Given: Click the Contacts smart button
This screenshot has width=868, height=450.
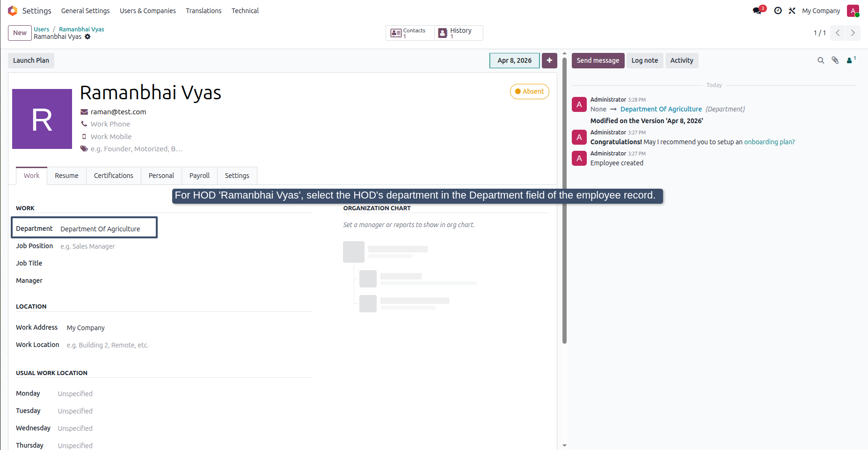Looking at the screenshot, I should click(410, 33).
